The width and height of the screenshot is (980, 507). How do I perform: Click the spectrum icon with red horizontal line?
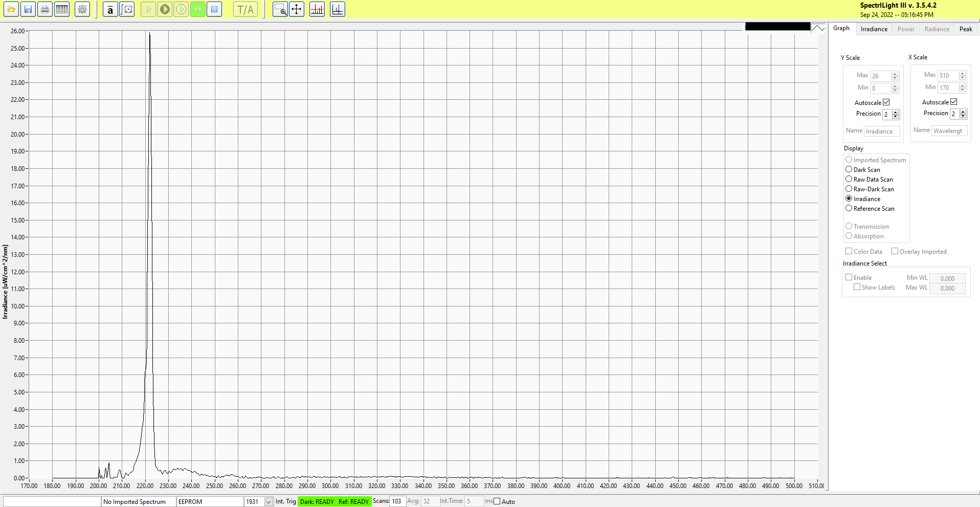pos(317,9)
